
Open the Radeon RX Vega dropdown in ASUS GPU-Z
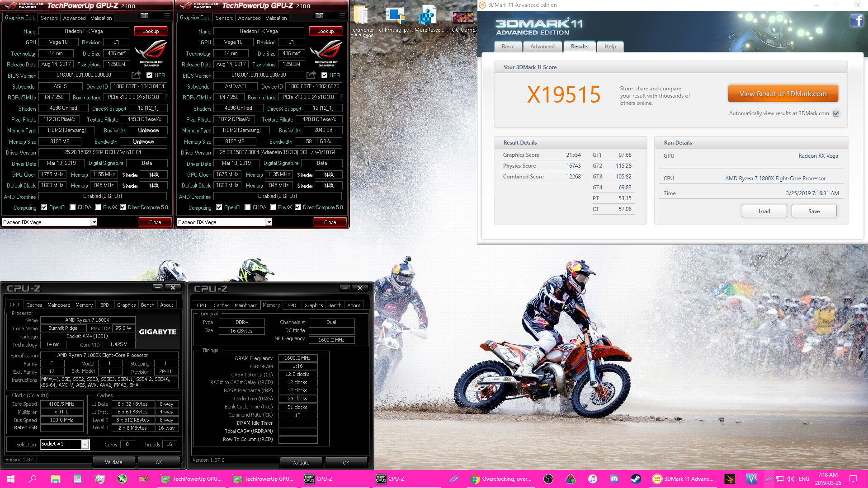(94, 222)
